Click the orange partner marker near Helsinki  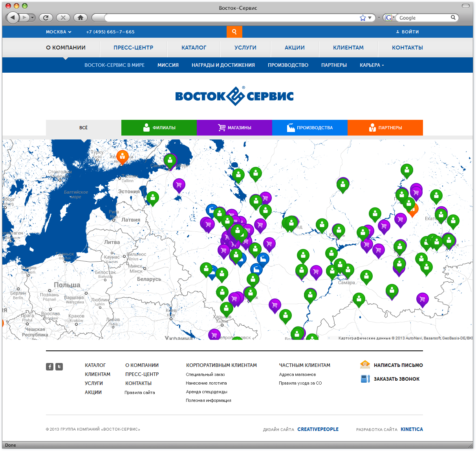tap(123, 156)
